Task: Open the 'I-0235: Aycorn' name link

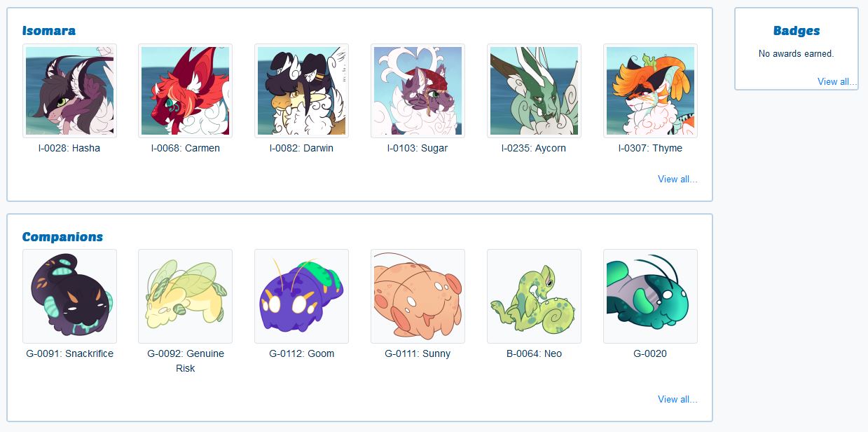Action: click(x=534, y=148)
